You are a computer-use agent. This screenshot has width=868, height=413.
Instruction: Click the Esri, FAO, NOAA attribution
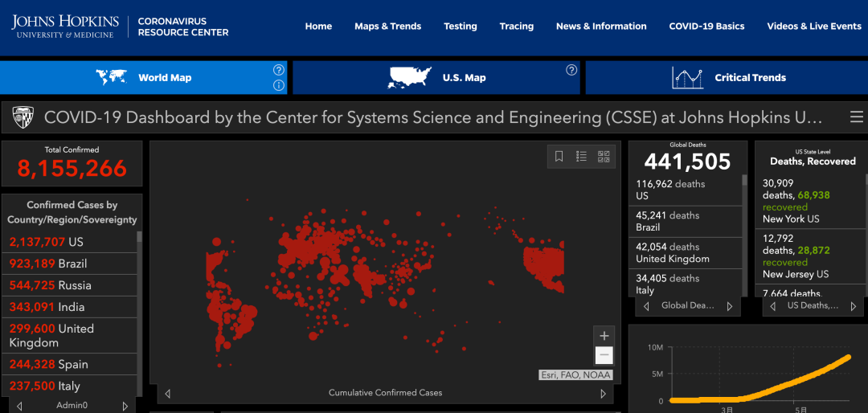pyautogui.click(x=576, y=375)
